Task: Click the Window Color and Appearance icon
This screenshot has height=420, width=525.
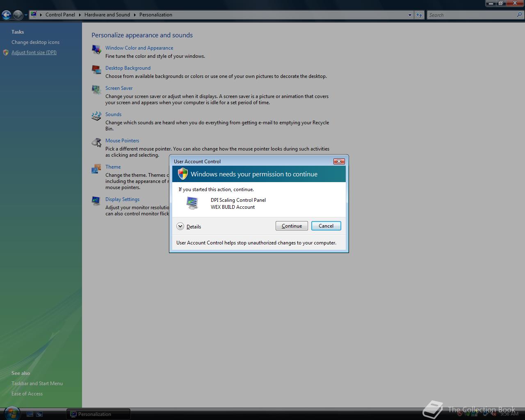Action: 96,50
